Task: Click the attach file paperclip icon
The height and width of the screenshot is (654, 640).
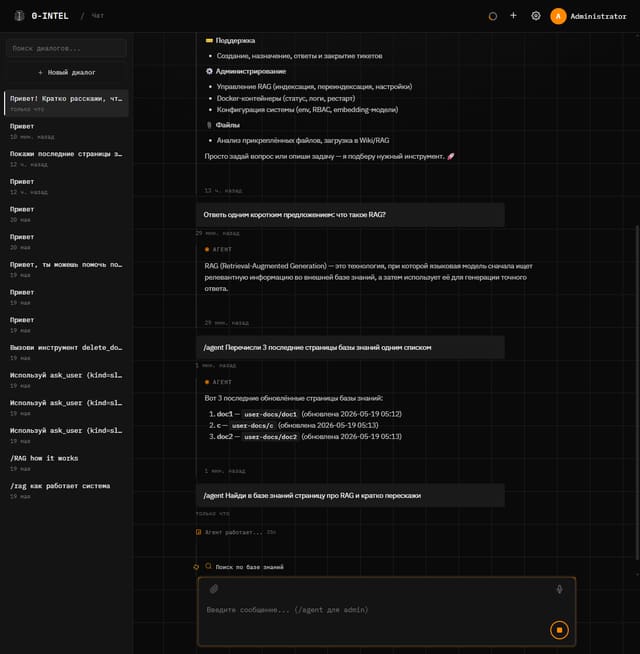Action: click(x=214, y=589)
